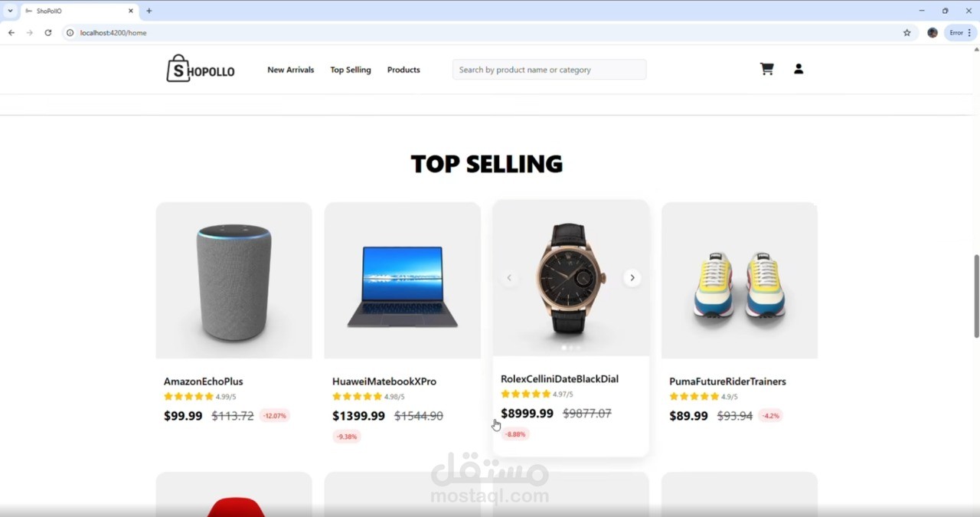Click the Shopollo logo
The height and width of the screenshot is (517, 980).
(201, 69)
